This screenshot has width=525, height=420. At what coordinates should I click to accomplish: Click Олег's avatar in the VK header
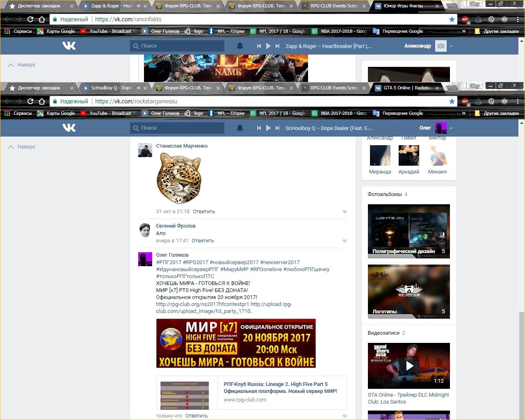coord(441,128)
